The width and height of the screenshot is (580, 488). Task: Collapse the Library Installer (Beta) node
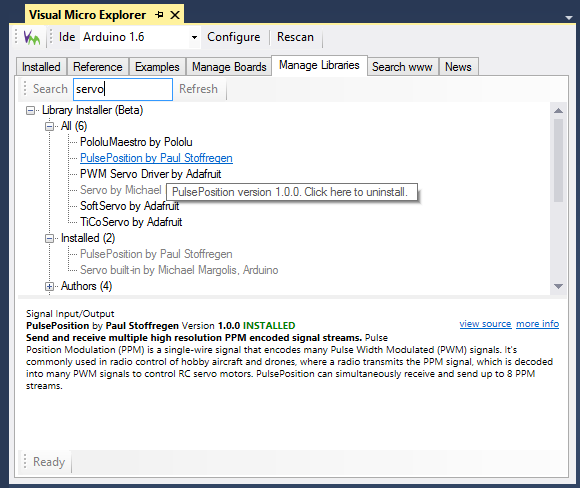(x=30, y=111)
